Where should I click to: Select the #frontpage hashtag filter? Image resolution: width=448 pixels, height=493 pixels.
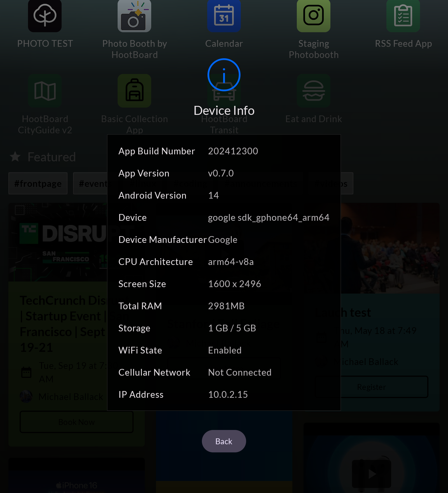click(x=38, y=183)
